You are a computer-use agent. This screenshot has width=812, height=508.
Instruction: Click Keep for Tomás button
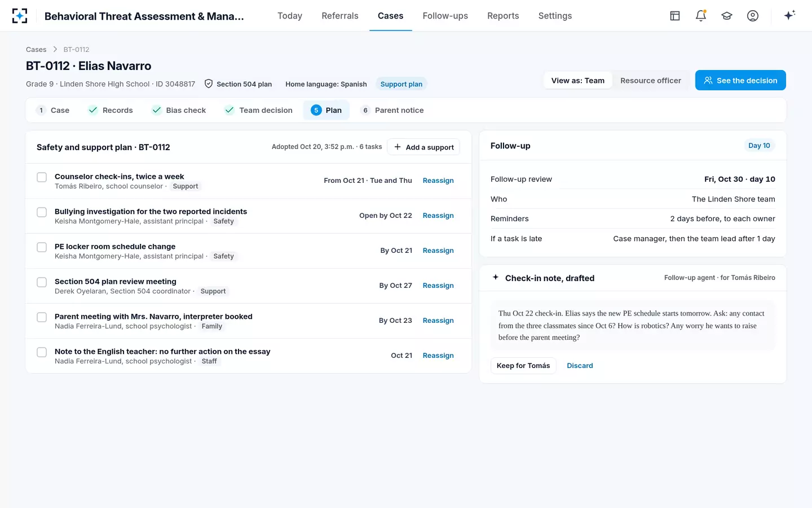coord(523,365)
